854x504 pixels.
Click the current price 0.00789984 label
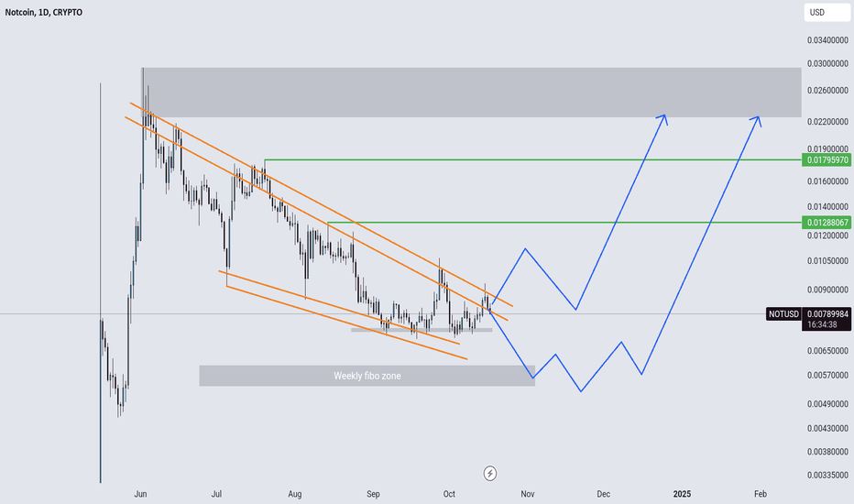[x=827, y=313]
